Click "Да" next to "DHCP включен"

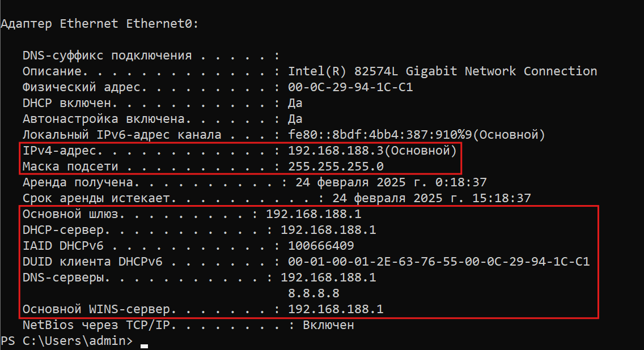pyautogui.click(x=295, y=103)
